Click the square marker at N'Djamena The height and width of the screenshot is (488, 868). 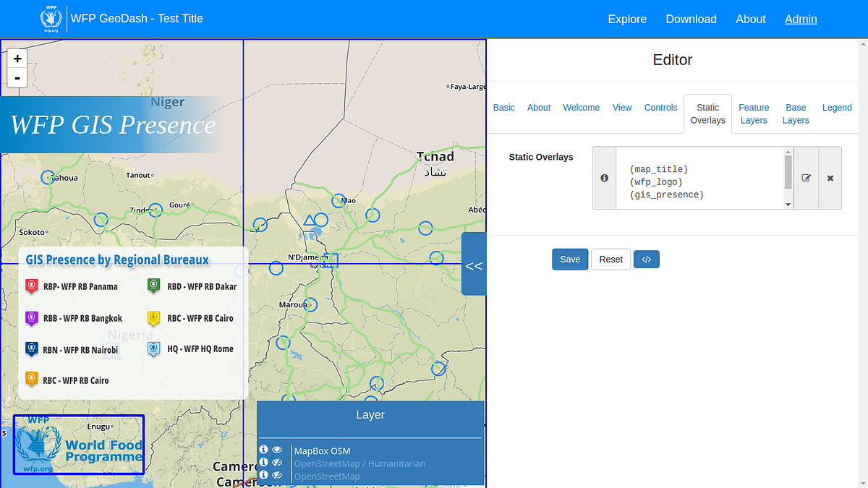[x=331, y=260]
